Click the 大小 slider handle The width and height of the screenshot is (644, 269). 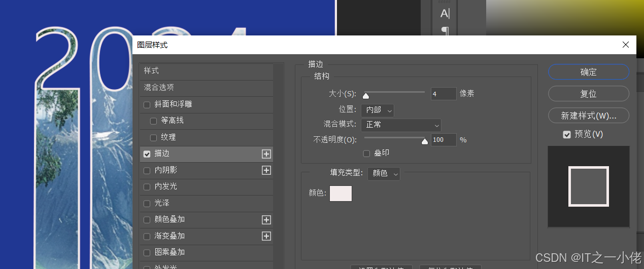tap(365, 95)
